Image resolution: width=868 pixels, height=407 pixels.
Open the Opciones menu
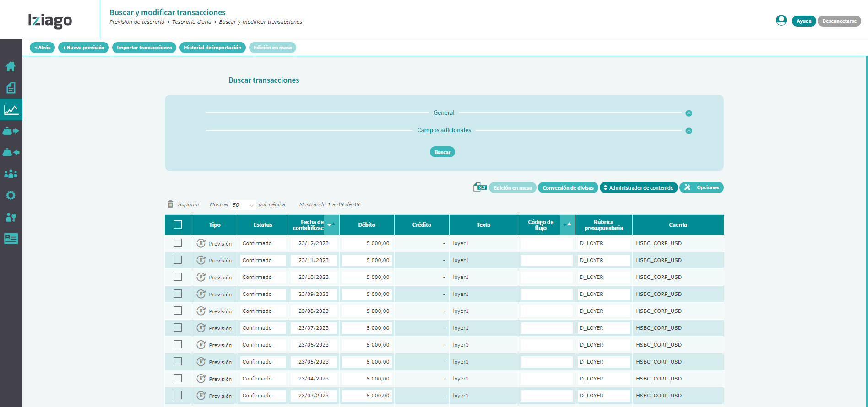701,187
